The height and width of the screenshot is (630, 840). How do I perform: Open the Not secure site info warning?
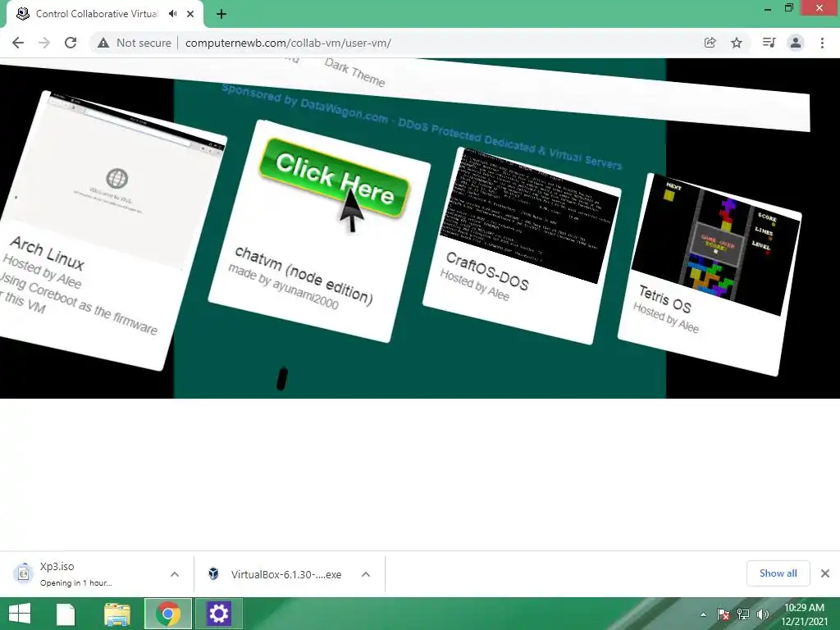tap(134, 43)
